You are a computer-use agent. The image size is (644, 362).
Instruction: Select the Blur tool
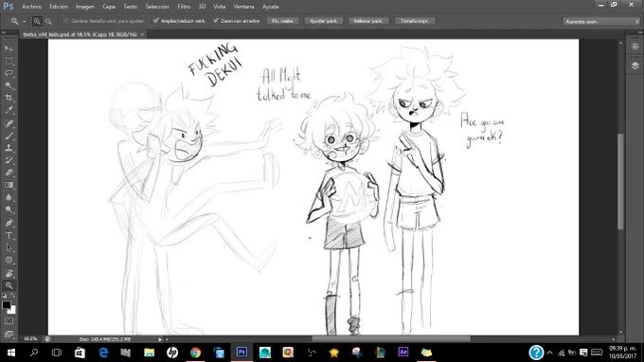pyautogui.click(x=9, y=198)
